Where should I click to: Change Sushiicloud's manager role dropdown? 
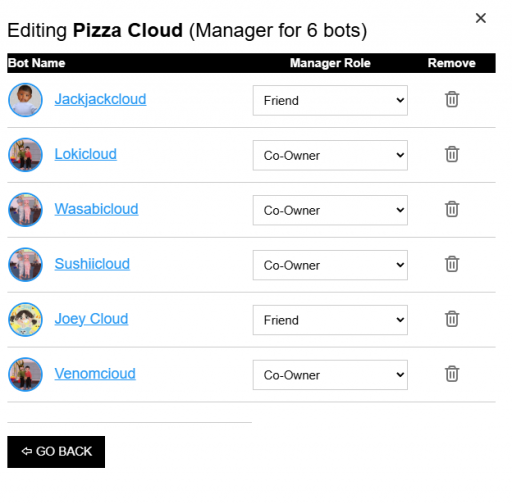[x=330, y=265]
